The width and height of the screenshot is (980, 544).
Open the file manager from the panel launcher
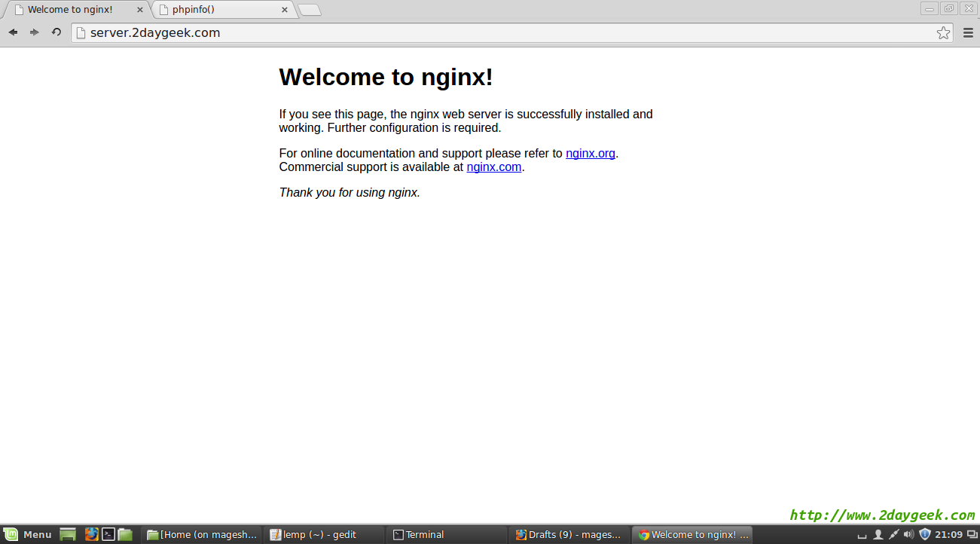click(125, 534)
